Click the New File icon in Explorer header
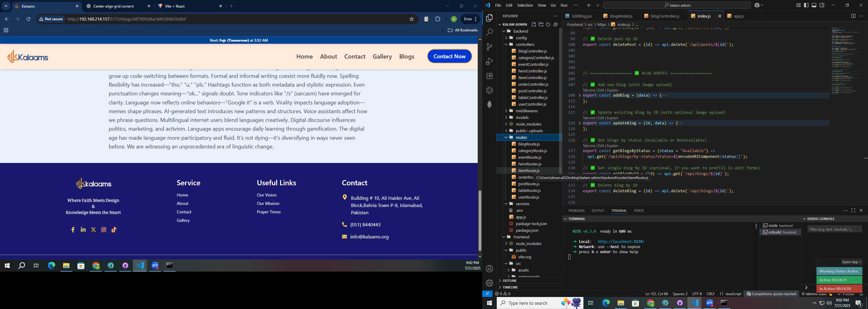This screenshot has width=868, height=309. click(x=534, y=24)
